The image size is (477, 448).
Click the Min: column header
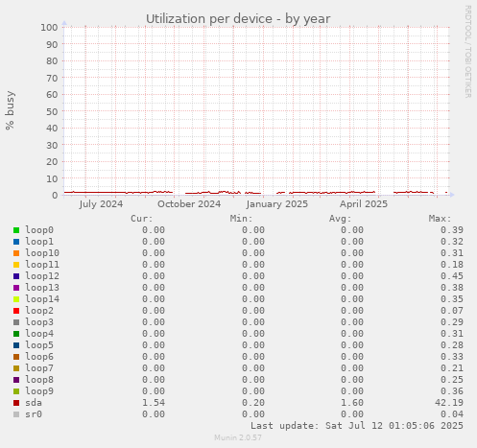click(241, 219)
